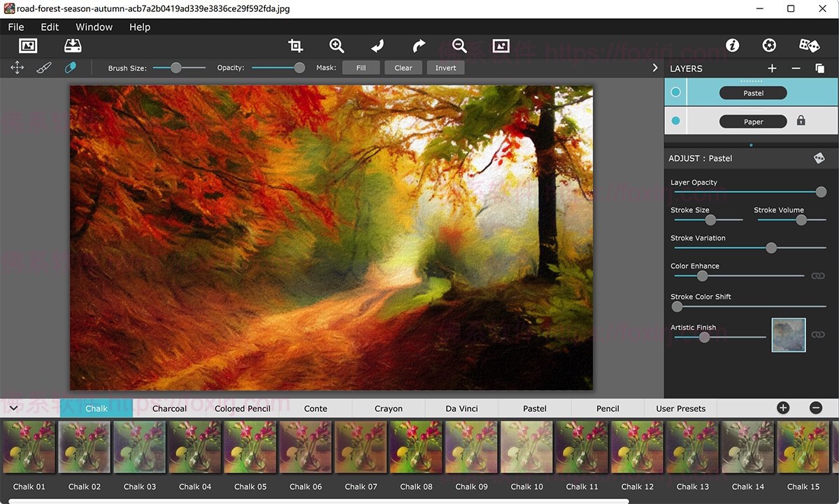
Task: Undo the last edit
Action: tap(377, 44)
